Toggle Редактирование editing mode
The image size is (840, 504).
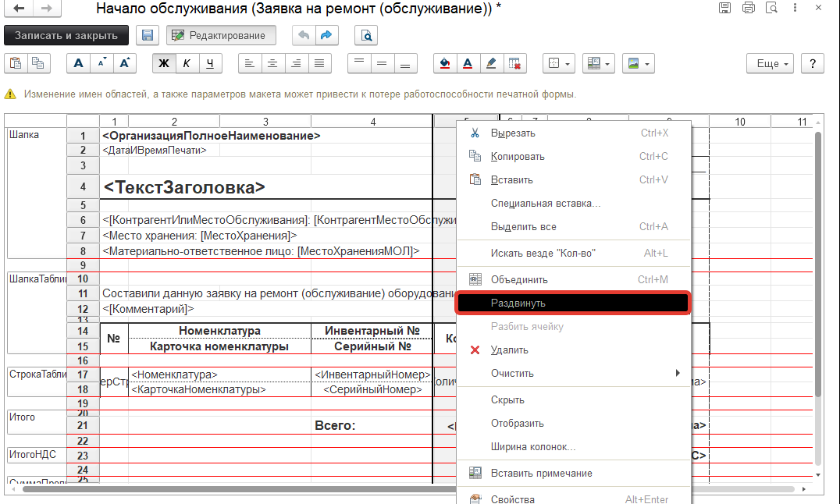pos(219,35)
